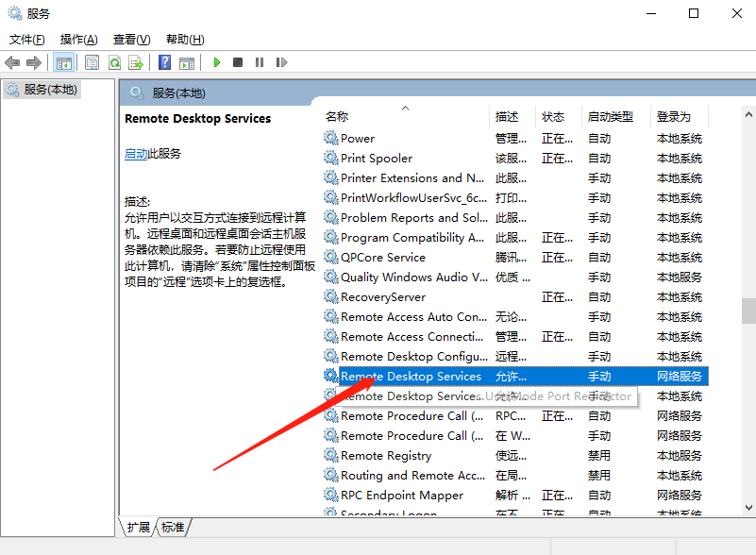The width and height of the screenshot is (756, 555).
Task: Select 服务(本地) in the left tree
Action: click(51, 90)
